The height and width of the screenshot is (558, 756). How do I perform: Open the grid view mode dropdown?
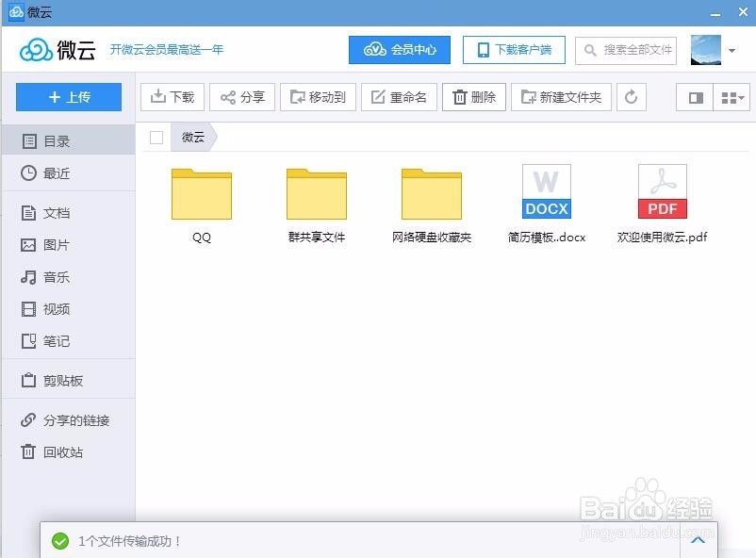[731, 97]
